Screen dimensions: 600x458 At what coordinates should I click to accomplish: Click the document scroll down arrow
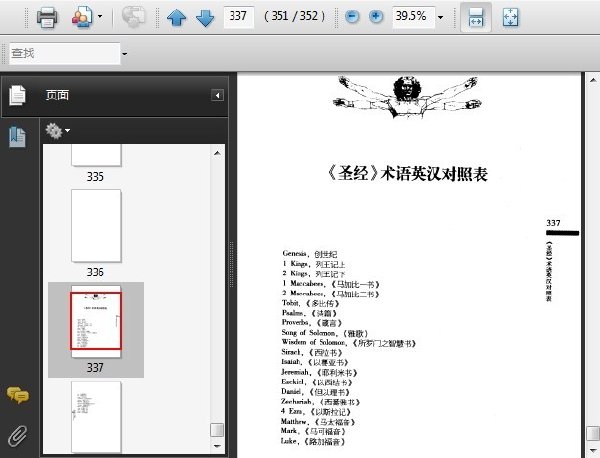coord(593,451)
